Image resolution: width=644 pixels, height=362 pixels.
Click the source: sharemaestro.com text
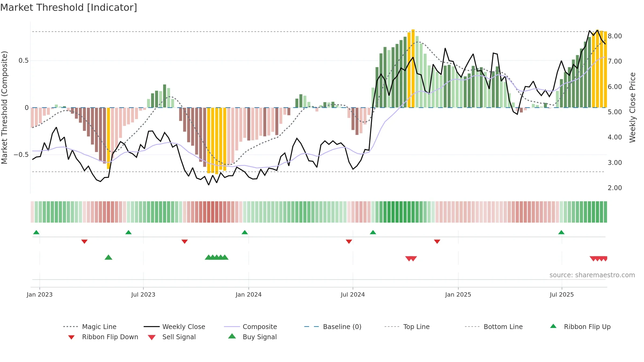592,275
